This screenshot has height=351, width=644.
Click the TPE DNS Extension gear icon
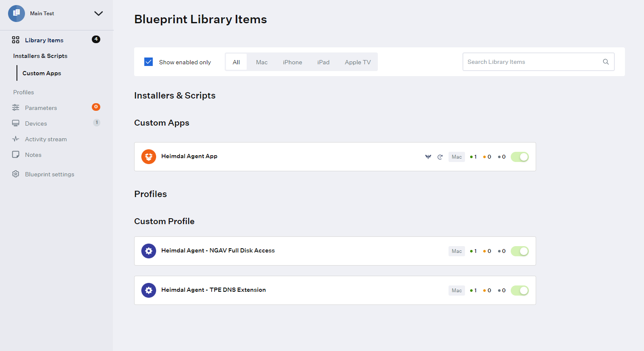[149, 290]
